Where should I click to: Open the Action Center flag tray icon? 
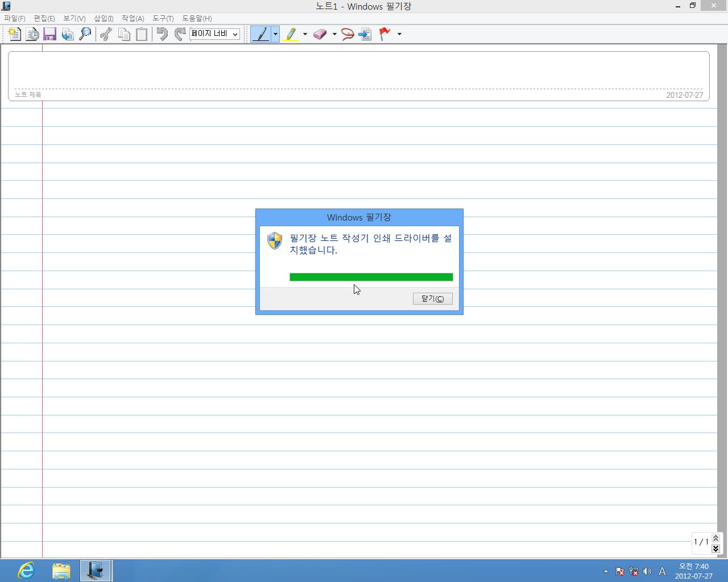click(x=620, y=571)
